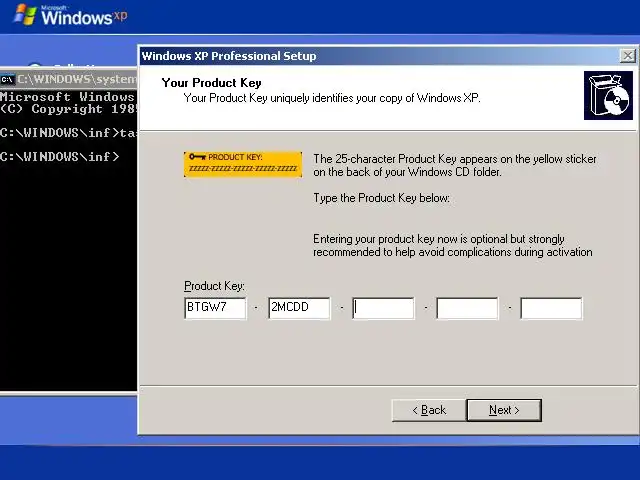Click 'Microsoft Windows' line in command prompt
640x480 pixels.
coord(67,97)
